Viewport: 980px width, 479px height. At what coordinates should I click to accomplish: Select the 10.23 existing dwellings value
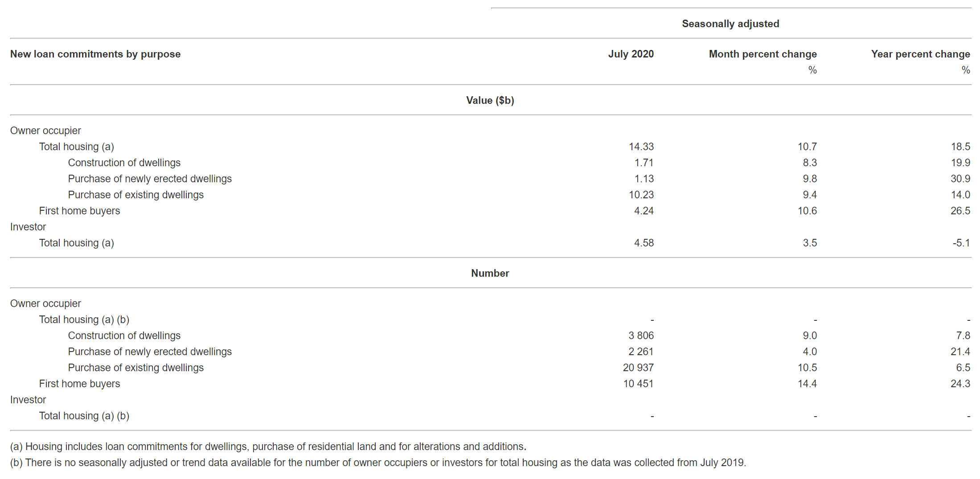pyautogui.click(x=641, y=195)
